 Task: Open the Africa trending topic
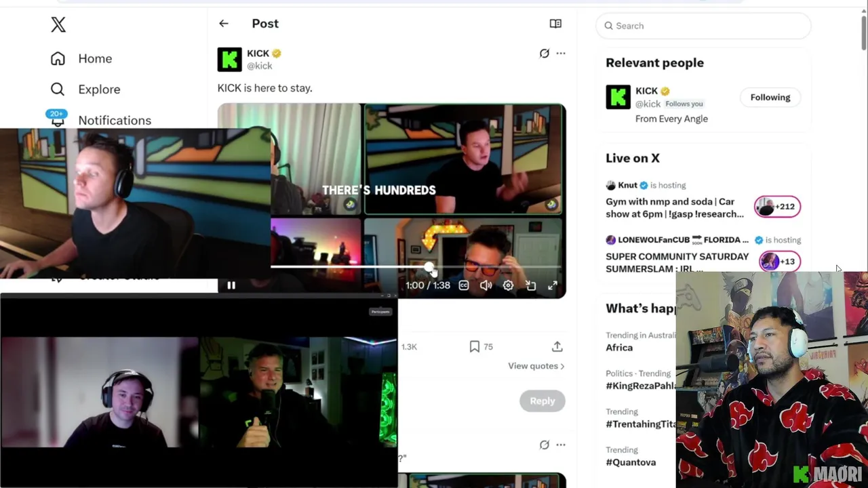pyautogui.click(x=619, y=348)
